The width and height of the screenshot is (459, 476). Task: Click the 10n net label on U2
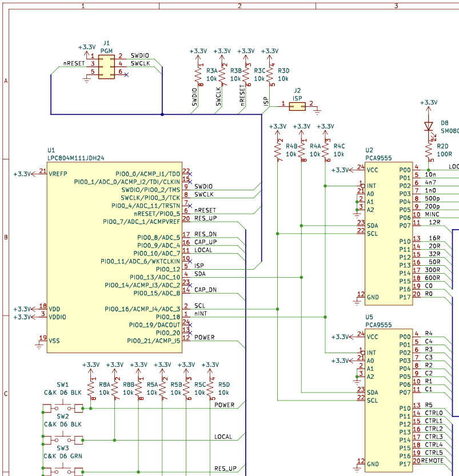click(430, 174)
